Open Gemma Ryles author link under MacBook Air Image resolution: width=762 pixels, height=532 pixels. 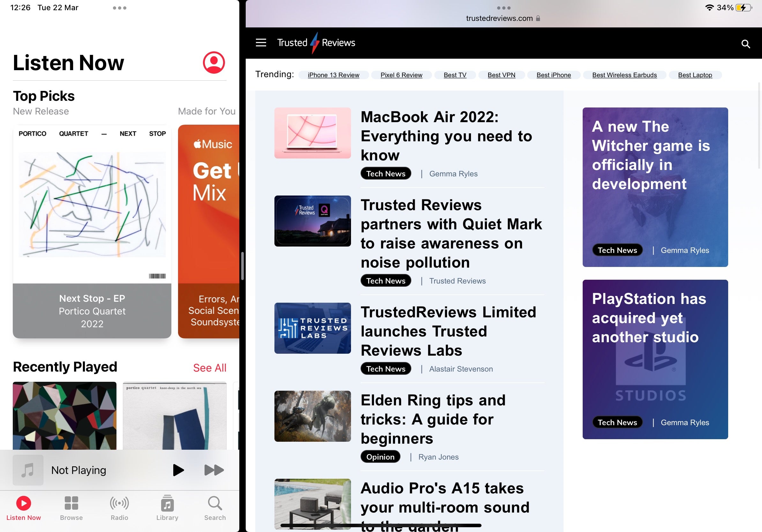(x=453, y=174)
